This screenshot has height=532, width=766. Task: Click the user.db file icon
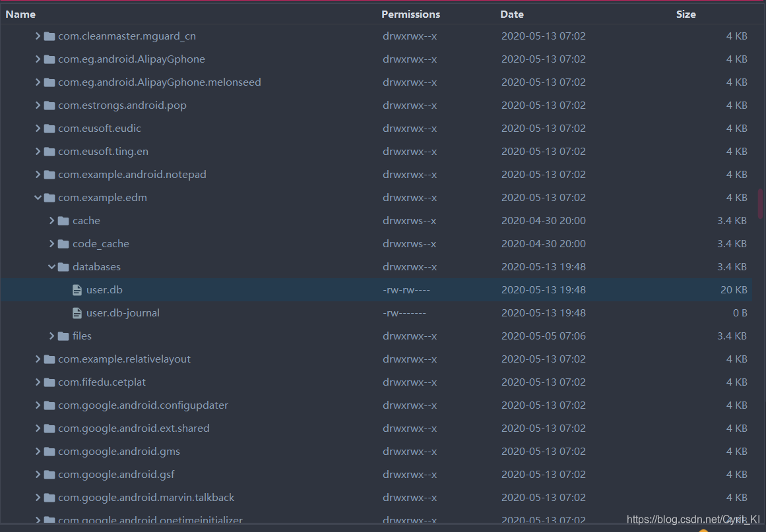pyautogui.click(x=77, y=290)
